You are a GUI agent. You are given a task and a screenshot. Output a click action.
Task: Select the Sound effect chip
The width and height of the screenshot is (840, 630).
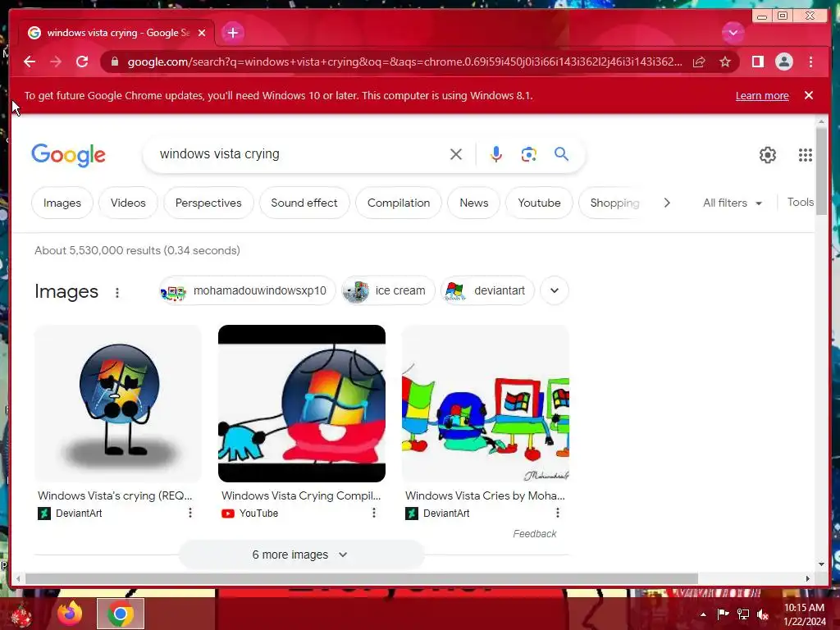(x=304, y=203)
